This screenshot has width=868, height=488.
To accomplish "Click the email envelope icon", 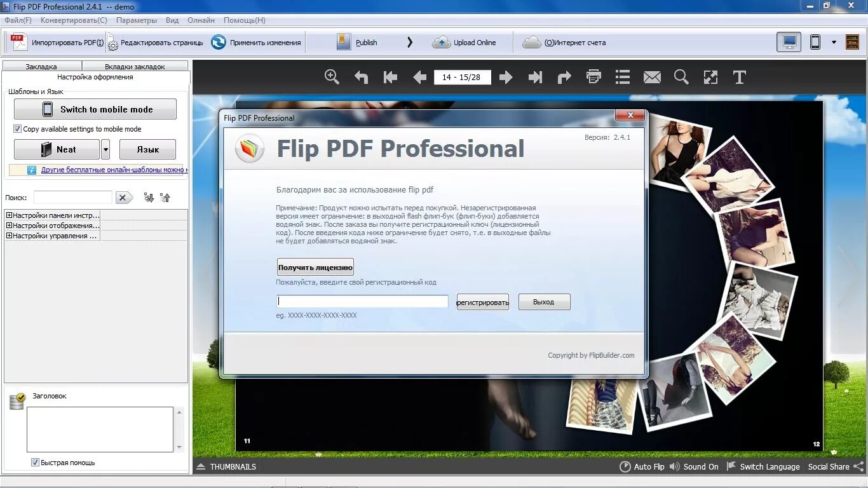I will tap(652, 78).
